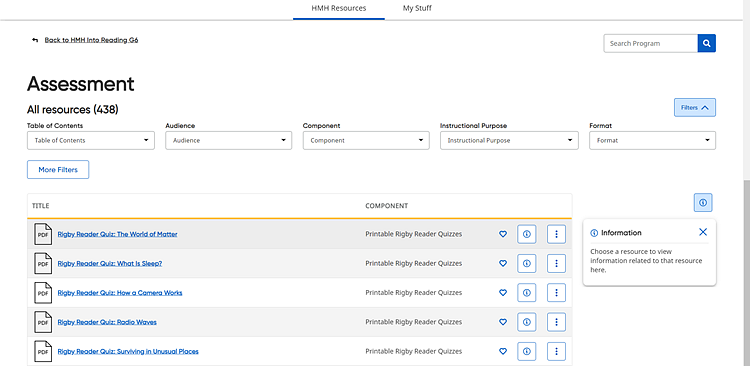Screen dimensions: 750x366
Task: Click Printable Rigby Reader Quizzes in Radio Waves row
Action: coord(414,322)
